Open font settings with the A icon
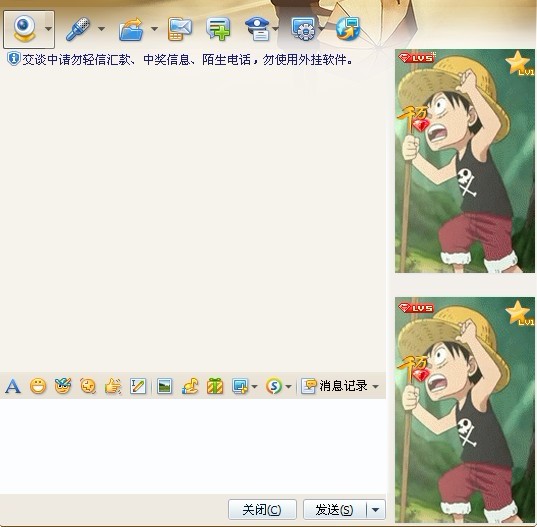Screen dimensions: 537x527 (13, 386)
